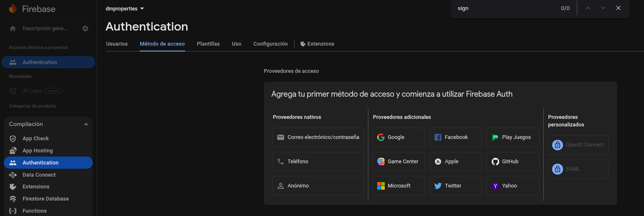Click the Authentication page heading
644x216 pixels.
[x=147, y=27]
